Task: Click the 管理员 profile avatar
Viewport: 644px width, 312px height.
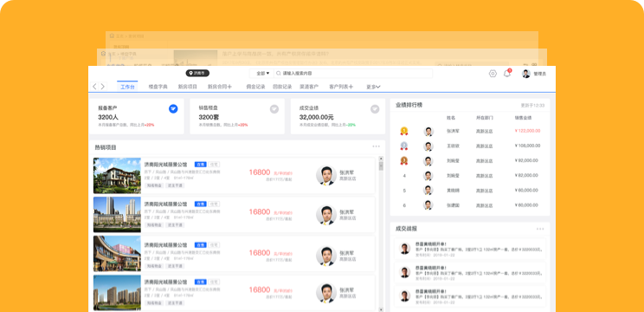Action: tap(525, 74)
